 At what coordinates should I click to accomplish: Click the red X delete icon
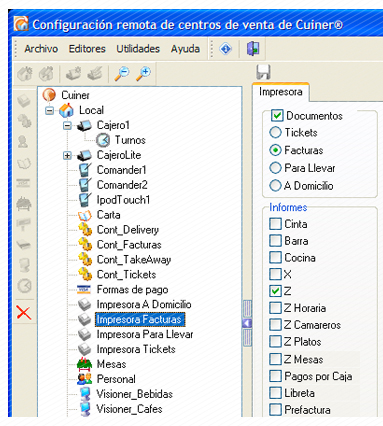[24, 313]
